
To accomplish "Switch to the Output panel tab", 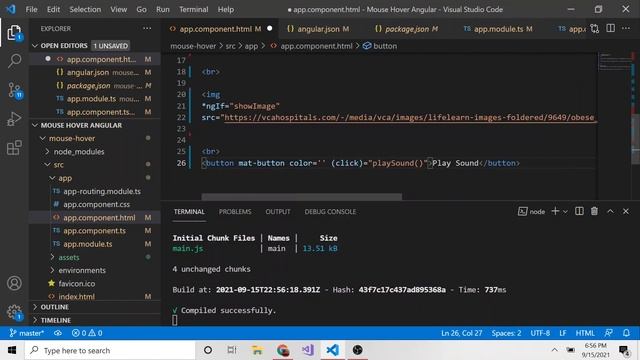I will [x=278, y=211].
